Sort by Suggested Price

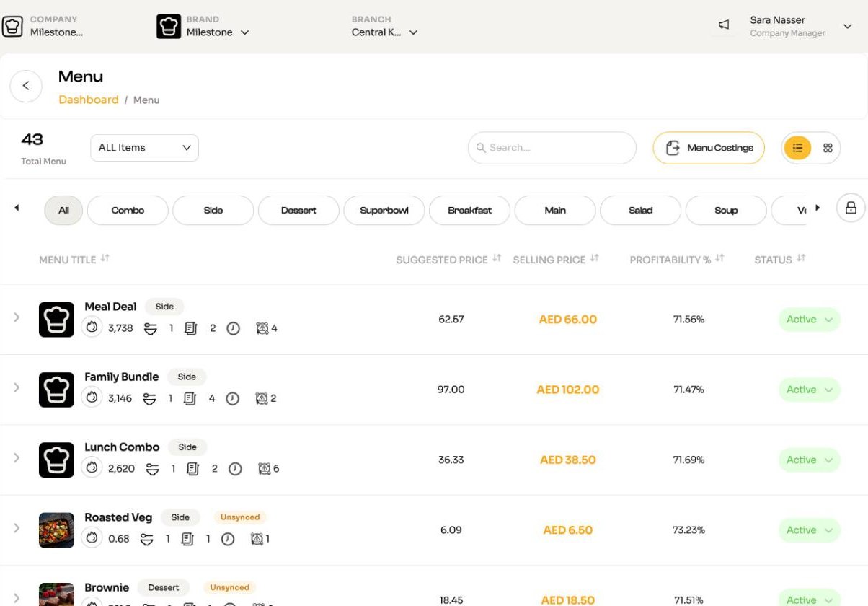[x=497, y=258]
